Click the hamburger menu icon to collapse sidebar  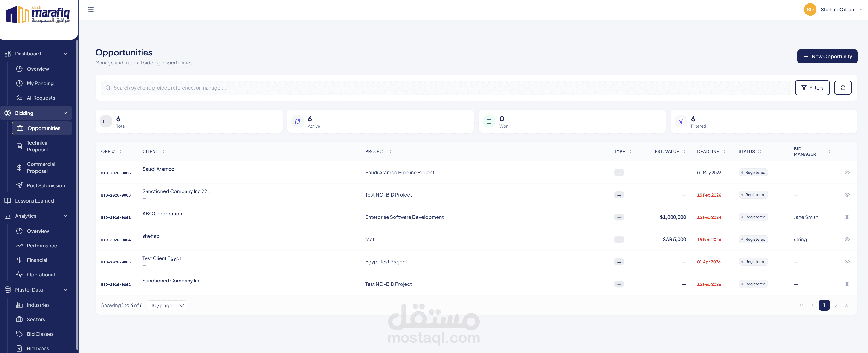[91, 9]
